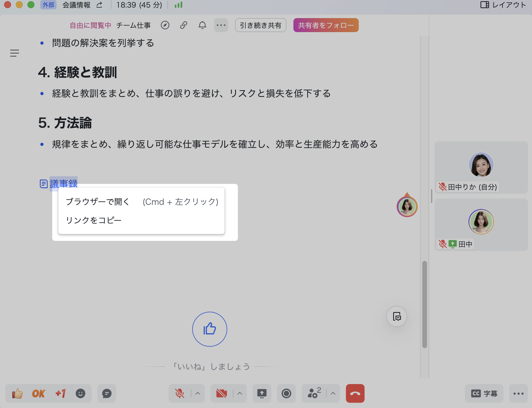Click the copy link icon in toolbar
This screenshot has height=408, width=532.
(x=183, y=25)
